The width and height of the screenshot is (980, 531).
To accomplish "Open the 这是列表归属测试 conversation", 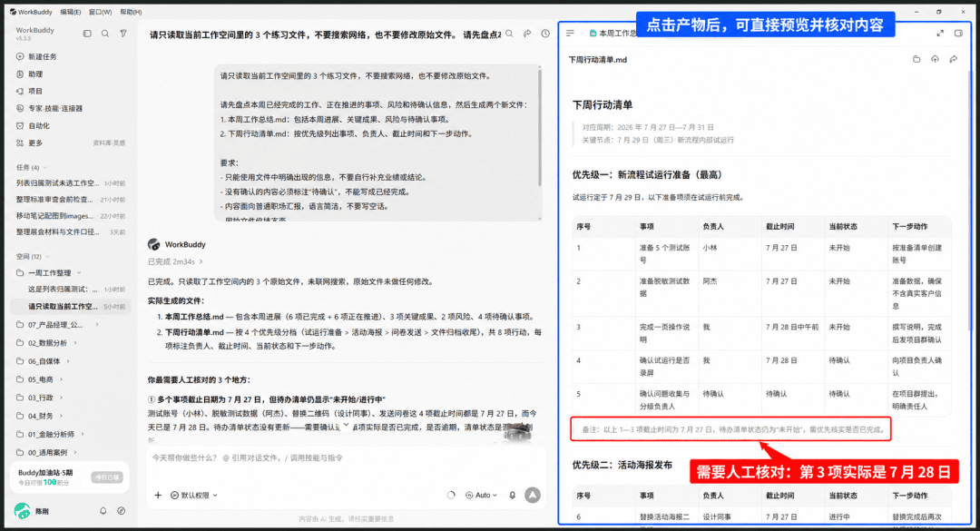I will [x=76, y=290].
